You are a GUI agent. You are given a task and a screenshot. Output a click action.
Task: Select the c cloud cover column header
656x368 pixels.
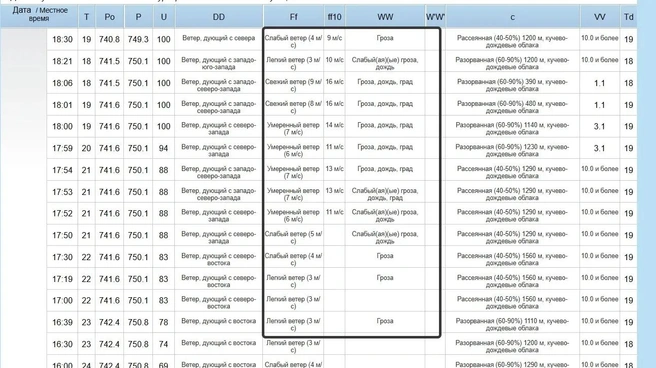[x=512, y=17]
